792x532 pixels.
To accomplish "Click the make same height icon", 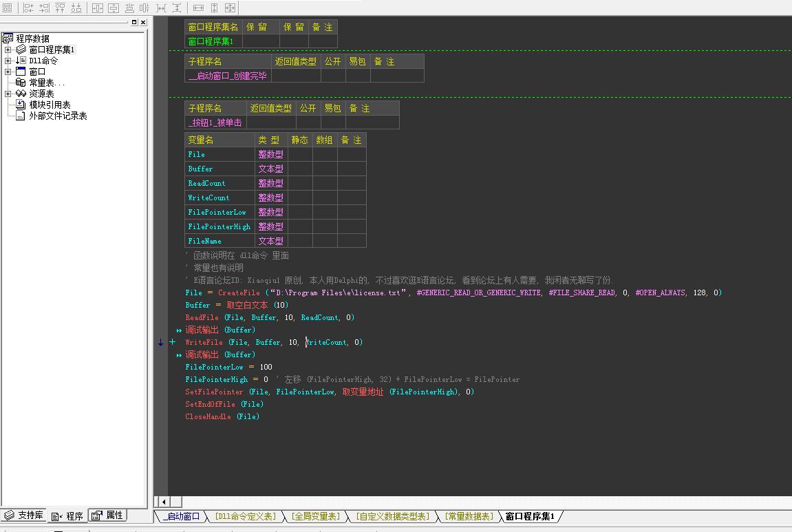I will coord(214,8).
